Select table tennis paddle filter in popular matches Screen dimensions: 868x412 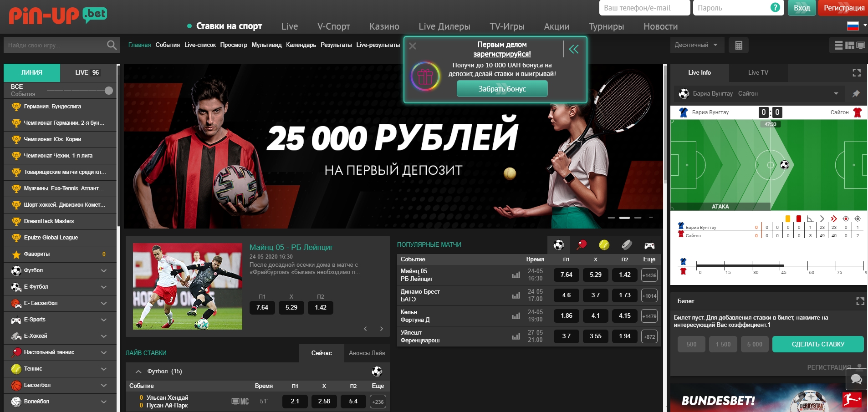click(582, 245)
